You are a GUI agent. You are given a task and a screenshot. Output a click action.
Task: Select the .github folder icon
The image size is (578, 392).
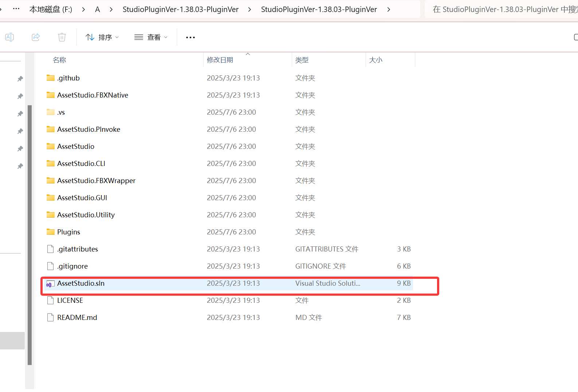pos(51,78)
